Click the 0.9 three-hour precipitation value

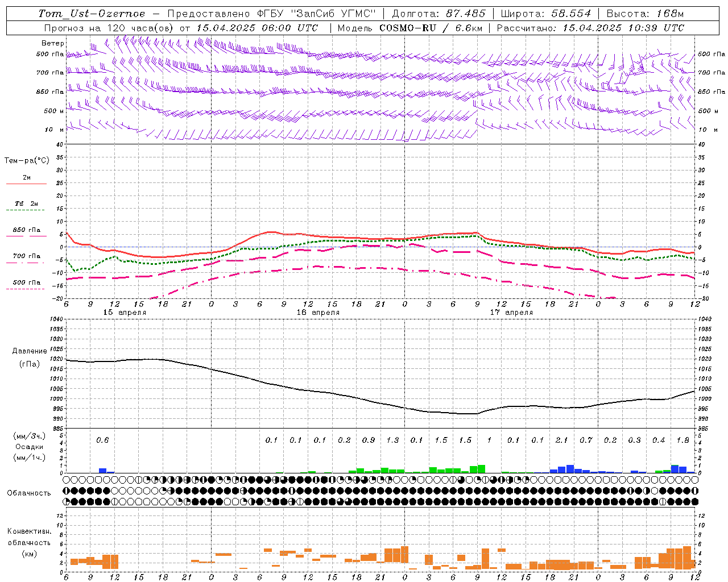click(x=369, y=440)
